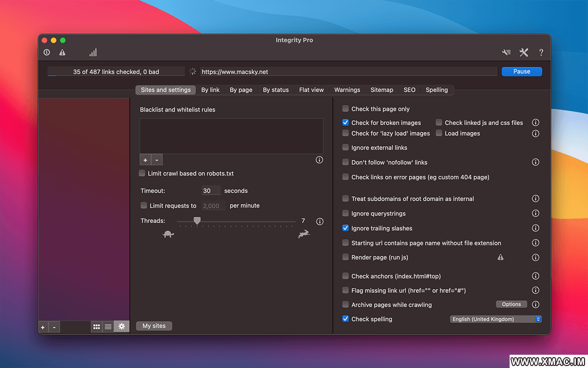This screenshot has width=588, height=368.
Task: Open help with the question mark icon
Action: coord(541,53)
